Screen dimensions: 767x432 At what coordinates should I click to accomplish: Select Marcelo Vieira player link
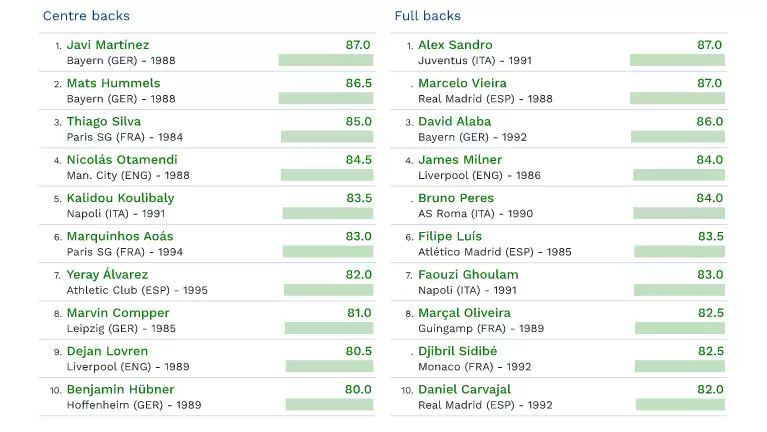(x=462, y=83)
